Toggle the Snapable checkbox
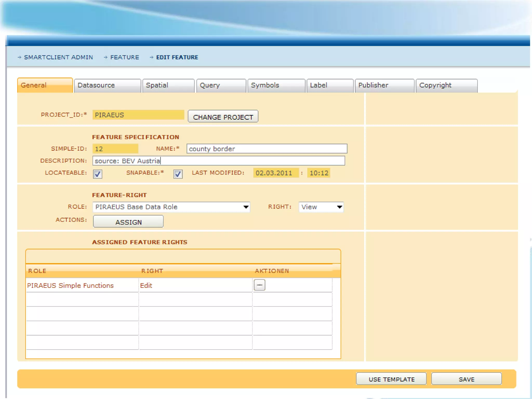 pyautogui.click(x=178, y=174)
